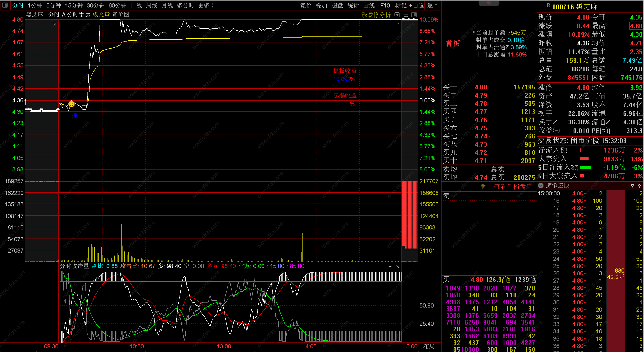Toggle right panel layout icon near 涨跌停分析

(x=414, y=15)
